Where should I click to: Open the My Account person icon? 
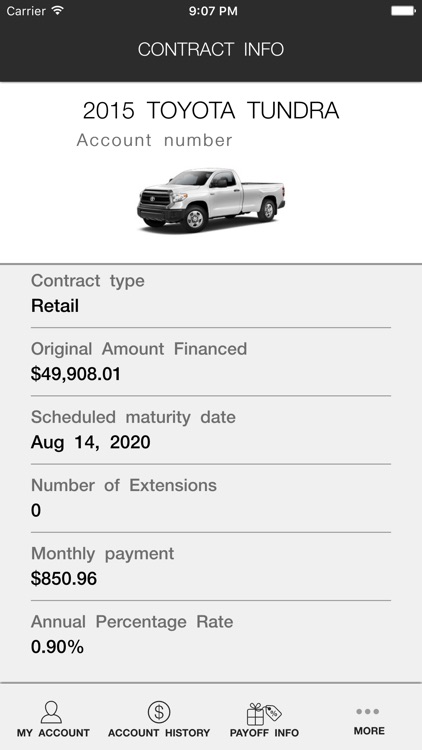pos(51,712)
